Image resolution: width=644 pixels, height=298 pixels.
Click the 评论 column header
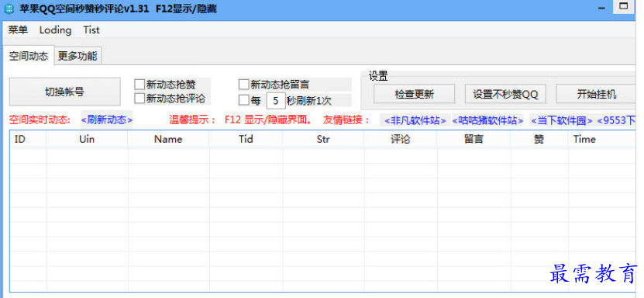tap(401, 140)
